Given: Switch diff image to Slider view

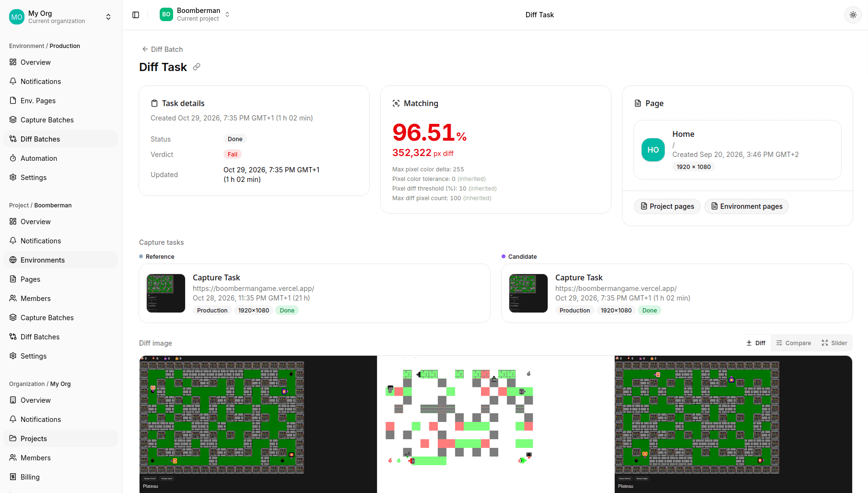Looking at the screenshot, I should [834, 343].
